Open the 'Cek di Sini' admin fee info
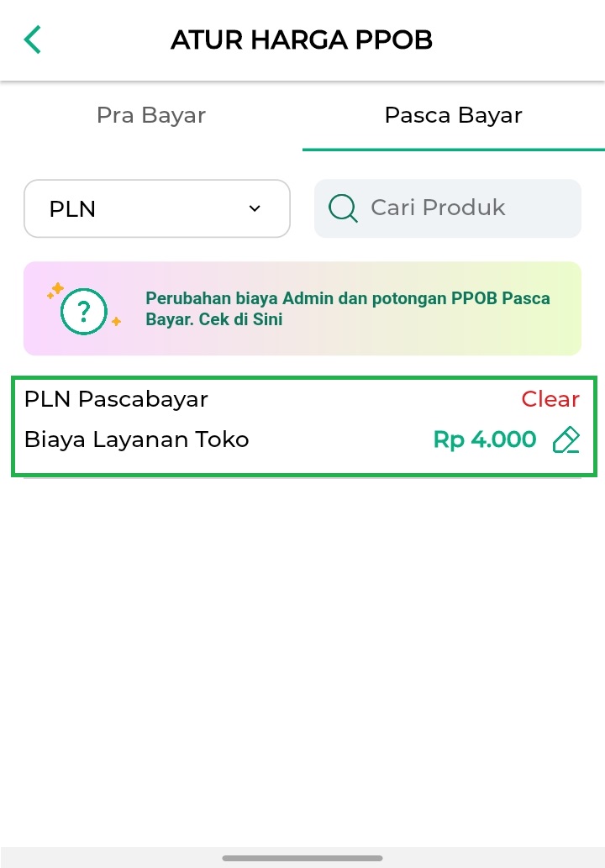 pyautogui.click(x=241, y=319)
